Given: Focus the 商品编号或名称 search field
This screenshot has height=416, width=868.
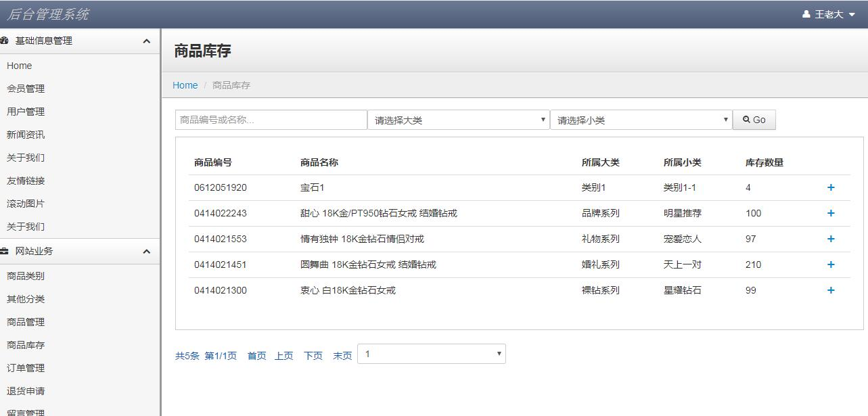Looking at the screenshot, I should (271, 120).
